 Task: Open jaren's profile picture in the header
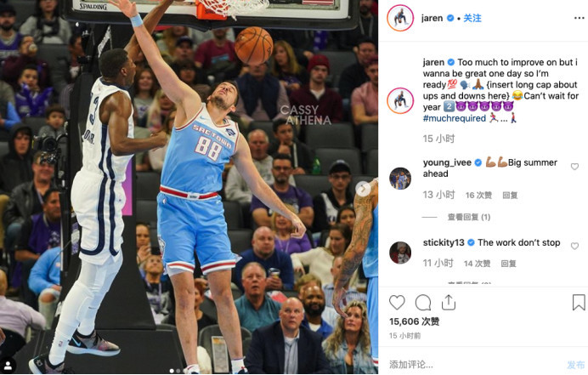coord(400,18)
